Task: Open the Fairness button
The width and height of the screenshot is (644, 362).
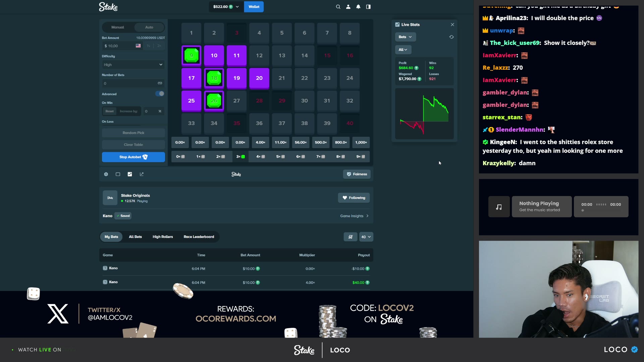Action: click(357, 174)
